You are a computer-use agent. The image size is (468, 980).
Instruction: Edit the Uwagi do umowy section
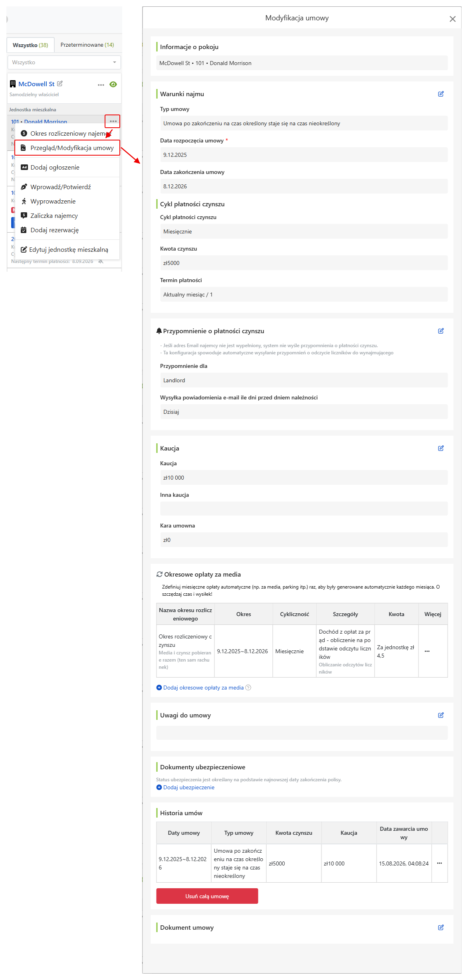coord(441,715)
